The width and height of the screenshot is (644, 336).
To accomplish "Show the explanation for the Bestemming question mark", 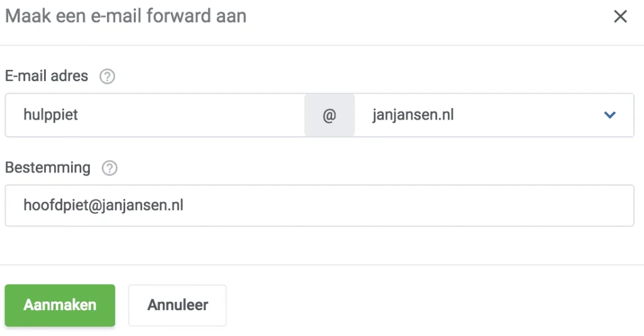I will pyautogui.click(x=109, y=168).
